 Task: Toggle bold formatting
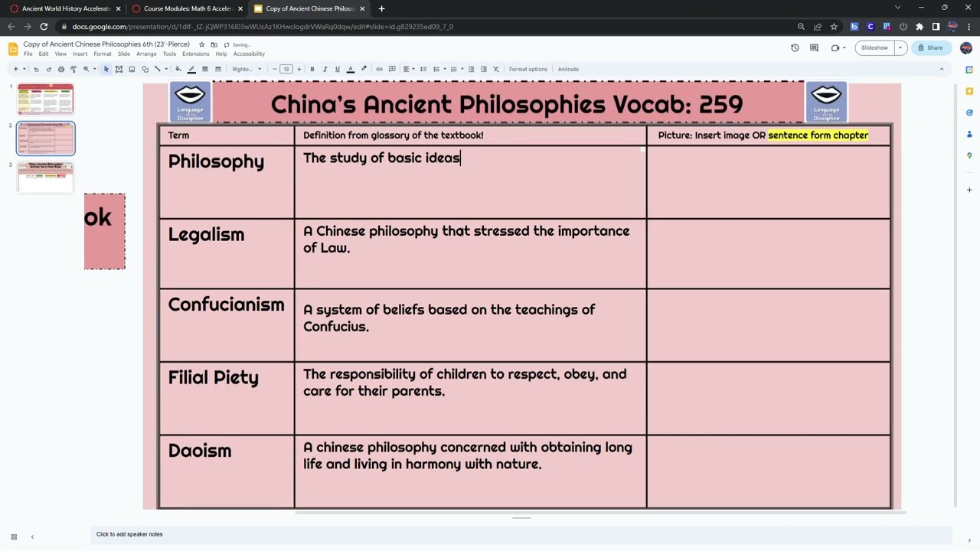point(312,69)
